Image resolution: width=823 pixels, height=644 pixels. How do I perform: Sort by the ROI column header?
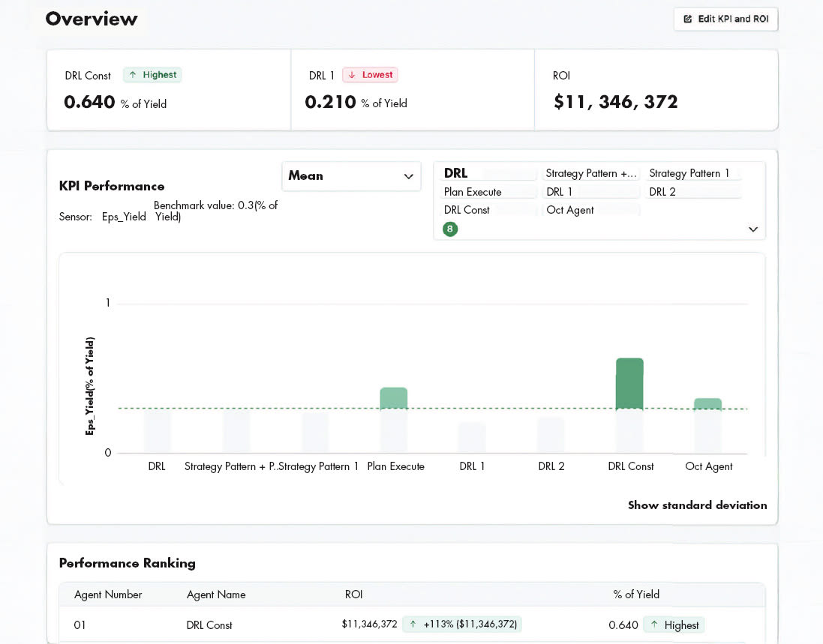(354, 595)
